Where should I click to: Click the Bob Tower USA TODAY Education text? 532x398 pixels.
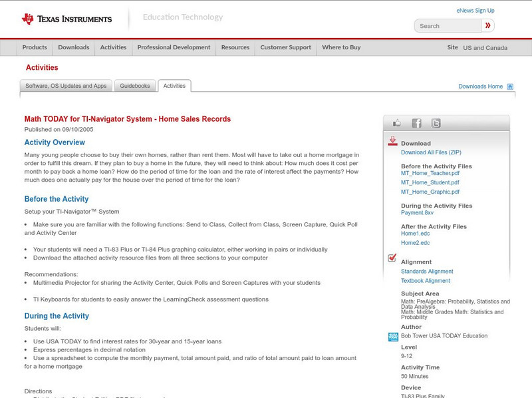[444, 336]
